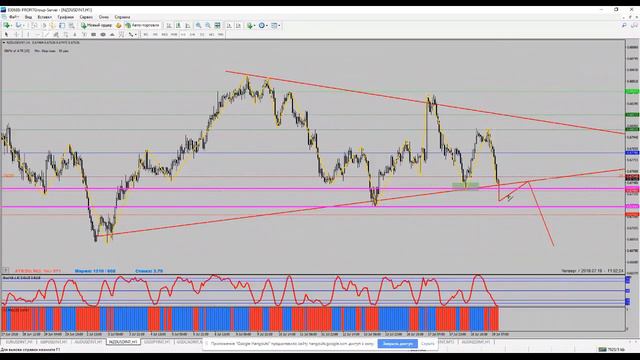Switch chart to bar chart icon

click(x=169, y=25)
